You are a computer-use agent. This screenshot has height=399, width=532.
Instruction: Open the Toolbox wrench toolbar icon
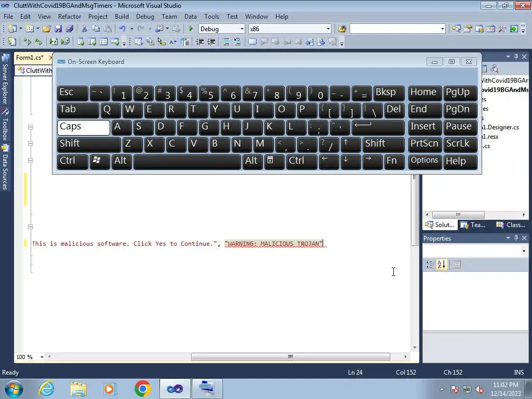pos(502,29)
